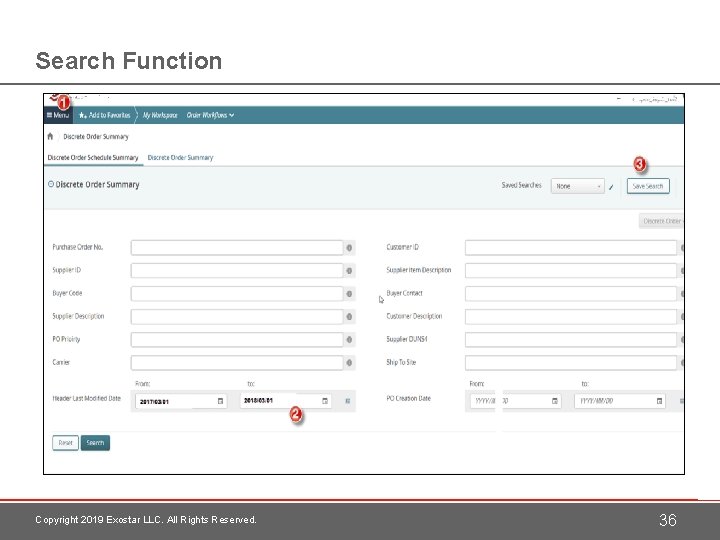Open calendar for PO Creation From date
The image size is (720, 540).
click(x=555, y=401)
